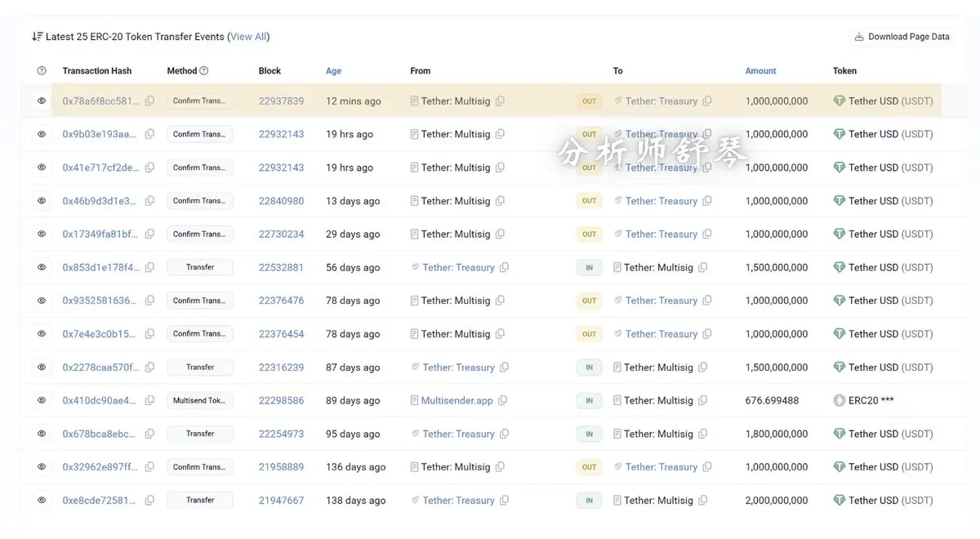980x539 pixels.
Task: Open Tether: Treasury link in block 22316239 row
Action: [x=458, y=367]
